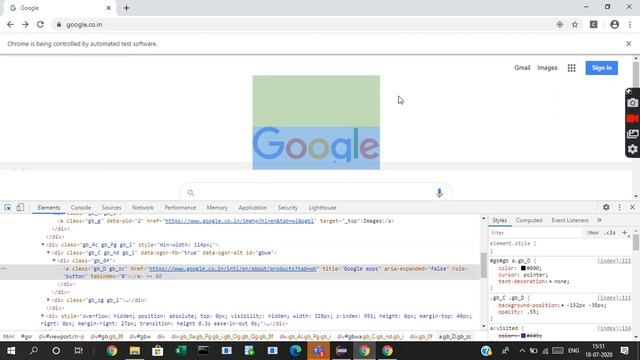The height and width of the screenshot is (360, 640).
Task: Open the Images href link in DOM
Action: (239, 221)
